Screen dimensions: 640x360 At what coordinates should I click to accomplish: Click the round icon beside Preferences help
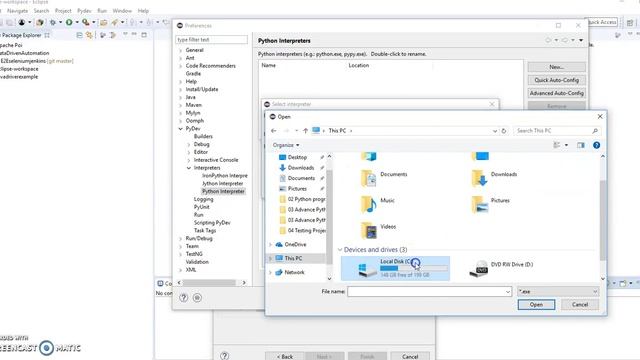pos(197,298)
